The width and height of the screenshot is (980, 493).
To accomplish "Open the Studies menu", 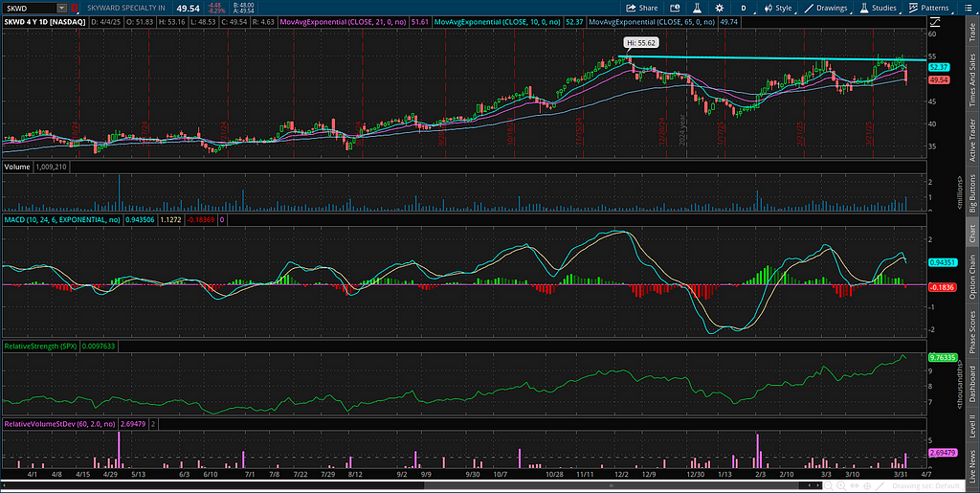I will [879, 8].
